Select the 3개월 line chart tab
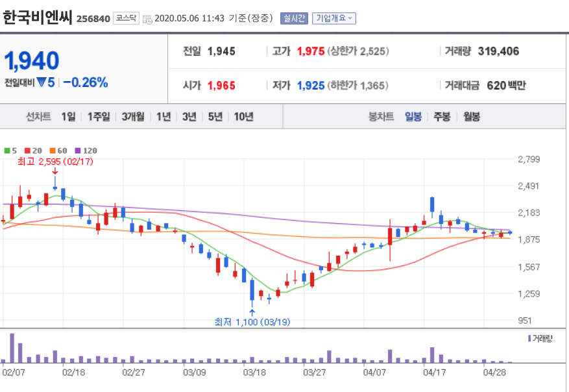The height and width of the screenshot is (392, 569). tap(133, 117)
